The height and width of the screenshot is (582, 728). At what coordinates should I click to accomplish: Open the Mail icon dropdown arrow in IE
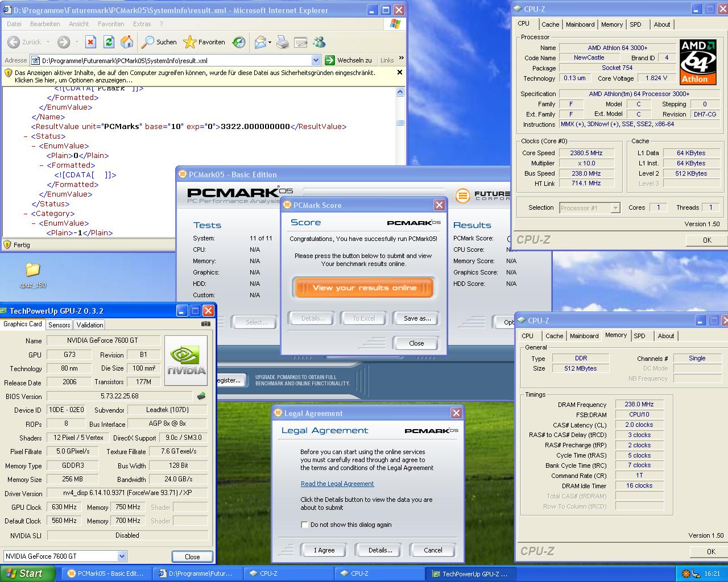(270, 42)
